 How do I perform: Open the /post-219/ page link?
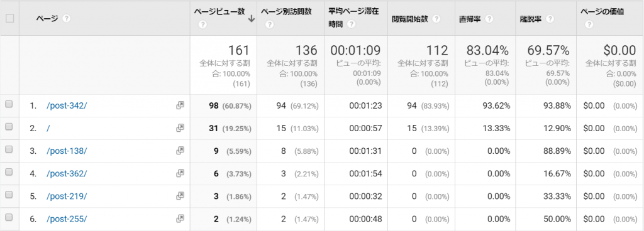(67, 196)
